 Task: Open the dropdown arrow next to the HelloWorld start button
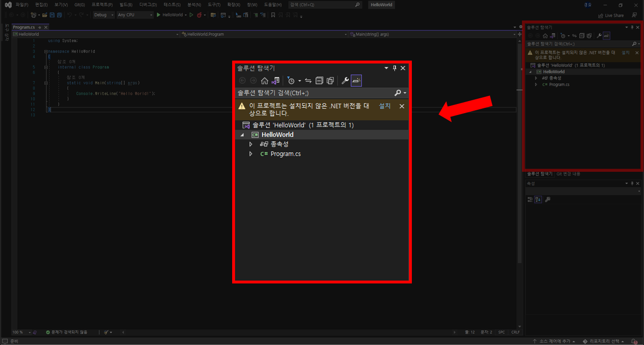tap(186, 15)
